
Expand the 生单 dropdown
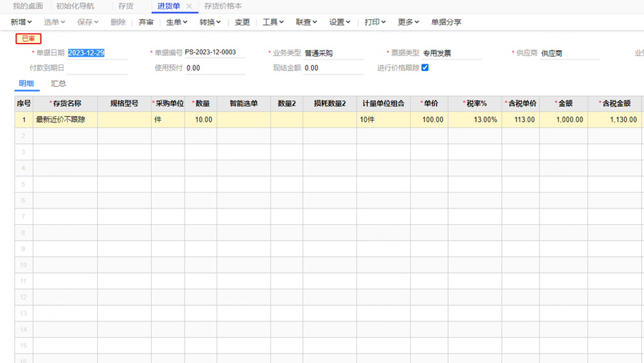tap(177, 22)
